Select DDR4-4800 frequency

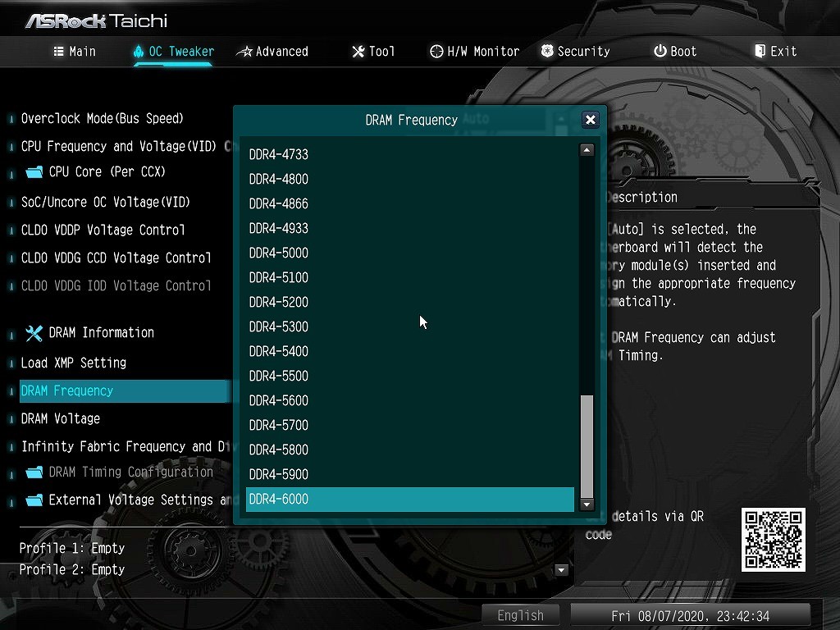(x=410, y=179)
